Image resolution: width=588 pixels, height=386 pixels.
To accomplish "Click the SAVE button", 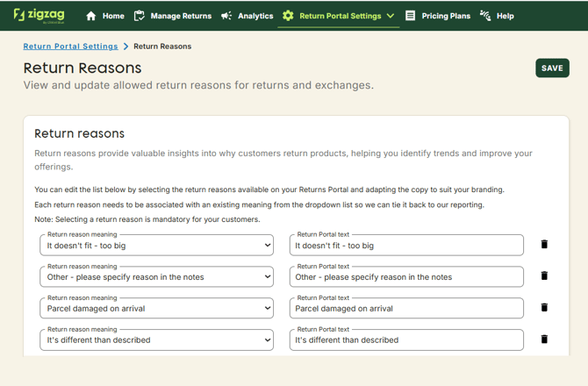I will 552,68.
